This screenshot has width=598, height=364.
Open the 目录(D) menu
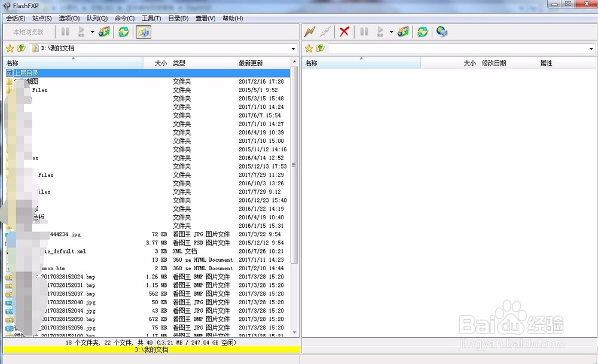178,19
